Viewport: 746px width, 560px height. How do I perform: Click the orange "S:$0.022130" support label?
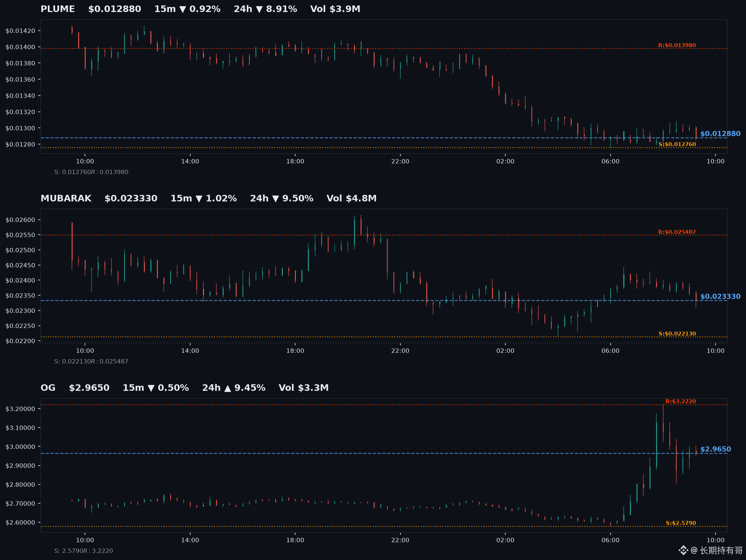tap(677, 334)
